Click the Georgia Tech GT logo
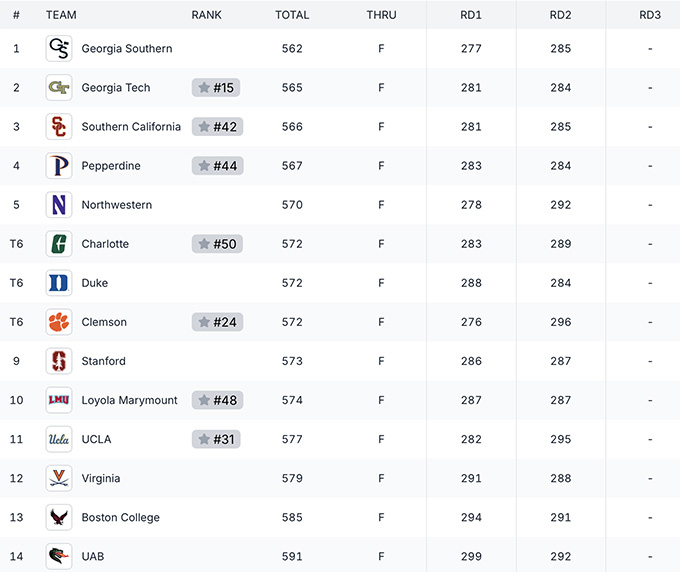The height and width of the screenshot is (572, 680). pyautogui.click(x=59, y=88)
